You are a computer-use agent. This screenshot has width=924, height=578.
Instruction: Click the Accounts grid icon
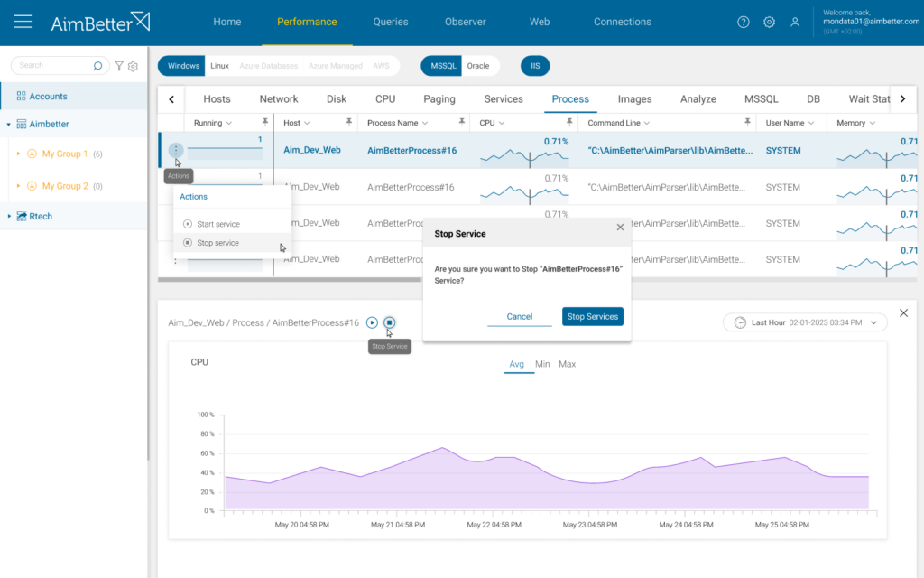pos(22,96)
